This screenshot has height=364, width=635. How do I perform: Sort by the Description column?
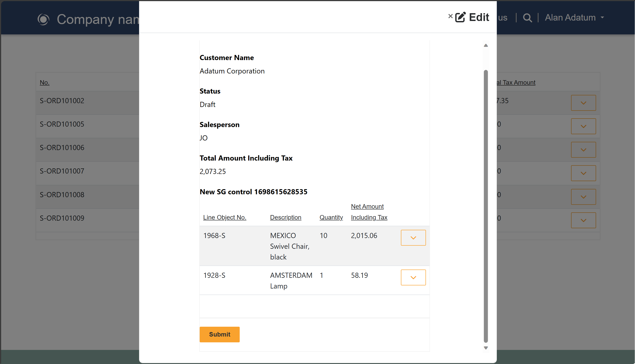[285, 217]
